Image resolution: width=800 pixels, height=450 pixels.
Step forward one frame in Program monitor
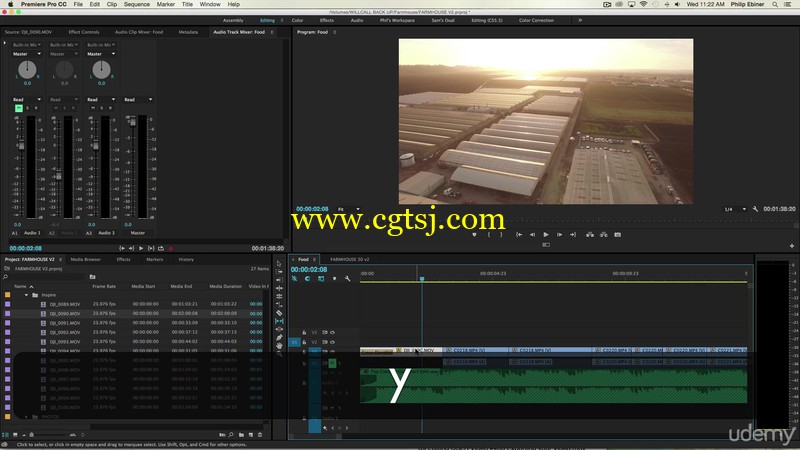560,235
